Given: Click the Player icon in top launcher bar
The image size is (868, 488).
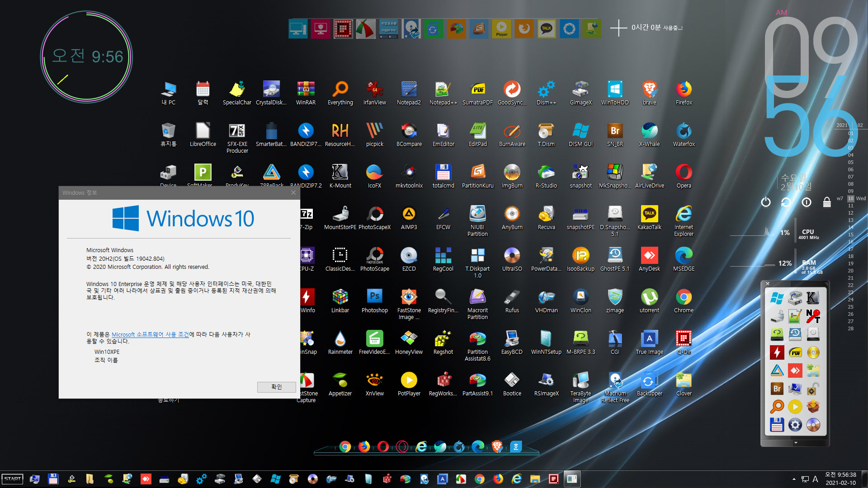Looking at the screenshot, I should pyautogui.click(x=501, y=29).
